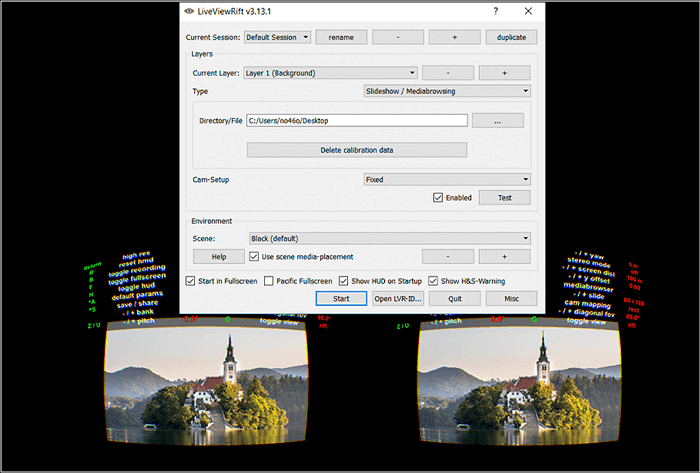Image resolution: width=700 pixels, height=473 pixels.
Task: Click into the Directory/File path field
Action: pos(357,120)
